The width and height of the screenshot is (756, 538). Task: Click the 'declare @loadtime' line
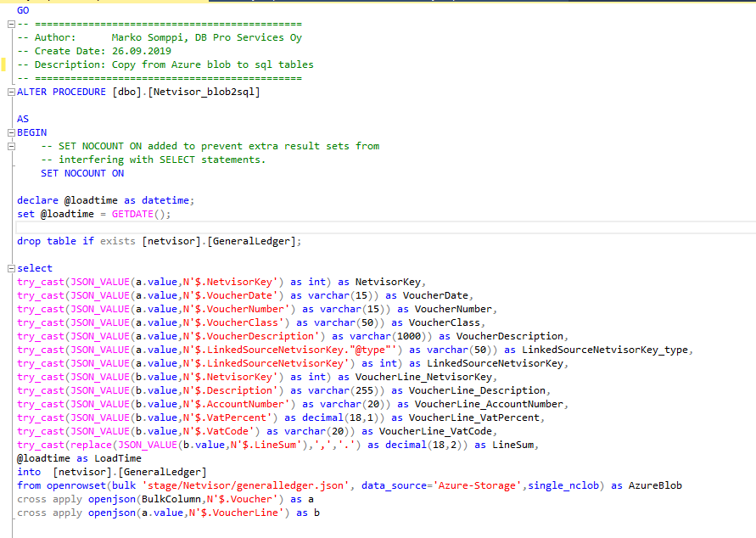coord(105,200)
